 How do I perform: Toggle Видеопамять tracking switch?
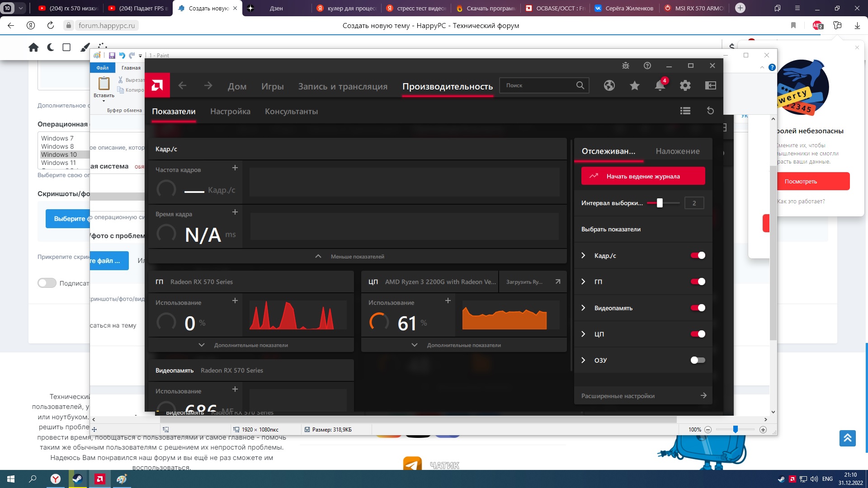[x=698, y=308]
